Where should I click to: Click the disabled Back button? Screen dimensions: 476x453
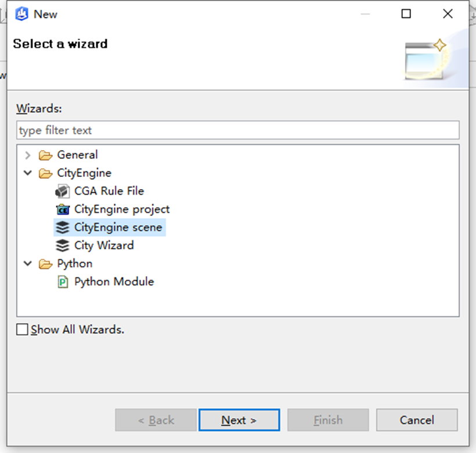[156, 420]
